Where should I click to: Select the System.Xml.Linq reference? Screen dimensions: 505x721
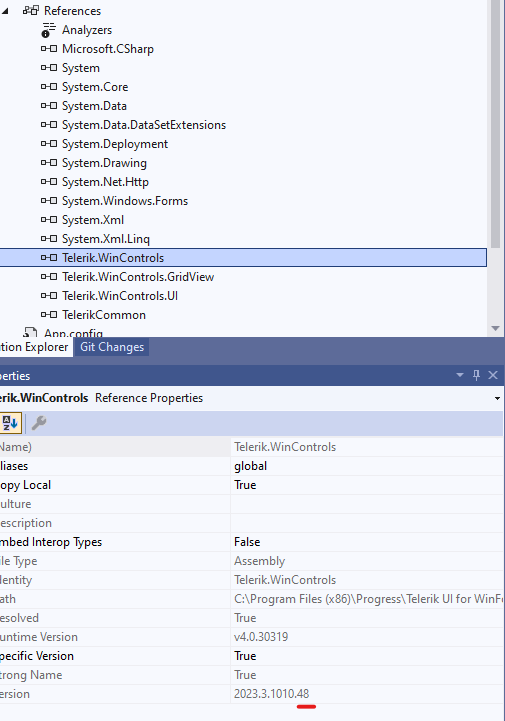point(106,239)
